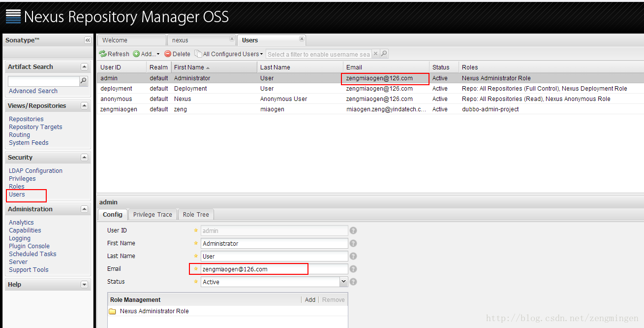Click the help icon next to Status
Screen dimensions: 644x328
click(x=353, y=282)
